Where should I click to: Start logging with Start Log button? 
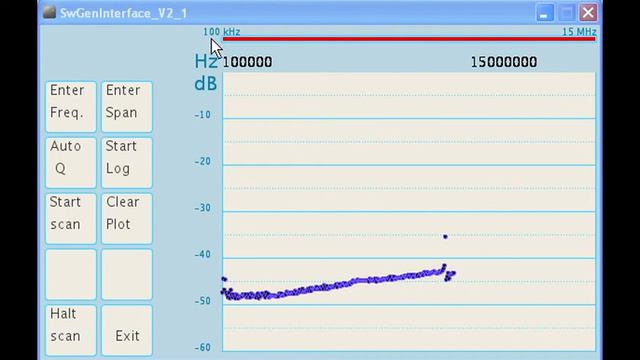pos(127,162)
